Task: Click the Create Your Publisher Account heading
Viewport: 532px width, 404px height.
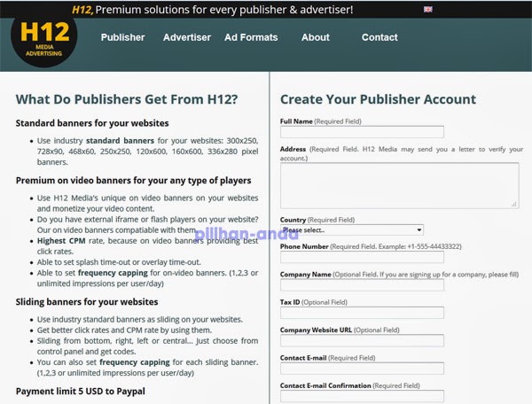Action: click(x=378, y=99)
